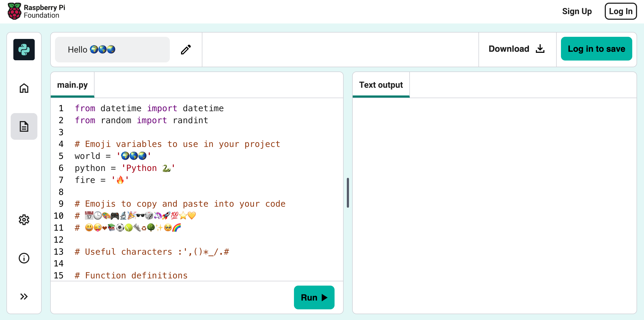Switch to the main.py tab
The width and height of the screenshot is (644, 320).
click(x=72, y=85)
